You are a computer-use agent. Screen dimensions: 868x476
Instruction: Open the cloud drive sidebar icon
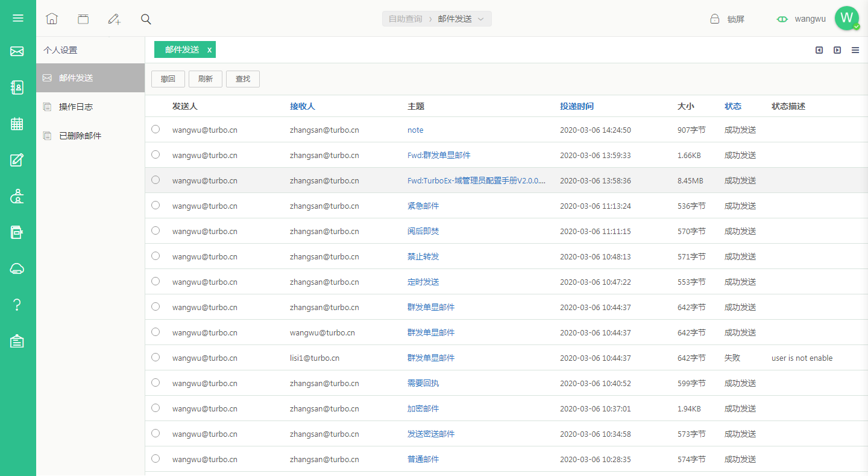pyautogui.click(x=17, y=268)
